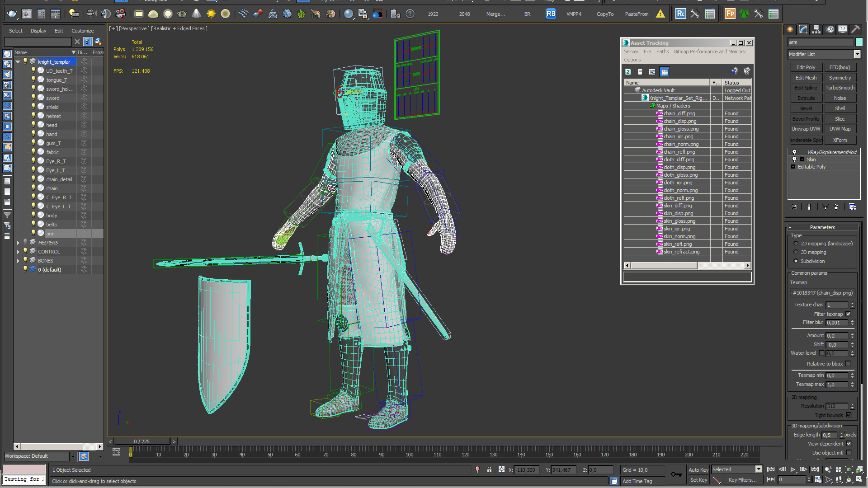Click the Edit Poly modifier button
The image size is (868, 488).
(x=806, y=67)
